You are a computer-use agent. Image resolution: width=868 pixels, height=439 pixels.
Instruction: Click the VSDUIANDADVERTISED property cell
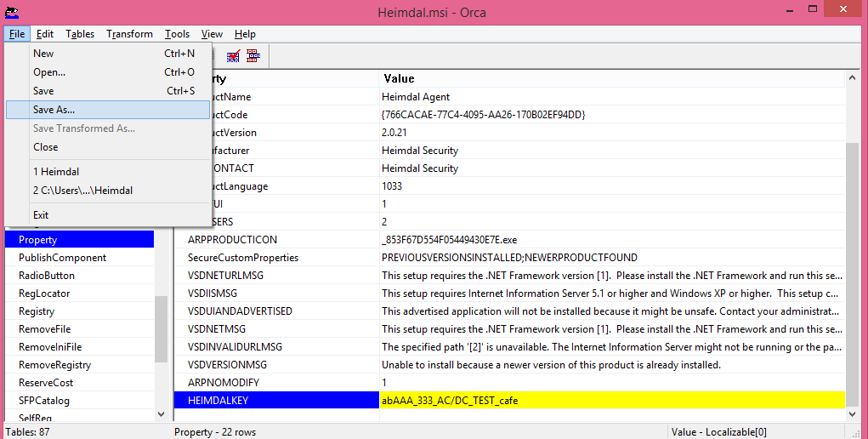click(277, 311)
